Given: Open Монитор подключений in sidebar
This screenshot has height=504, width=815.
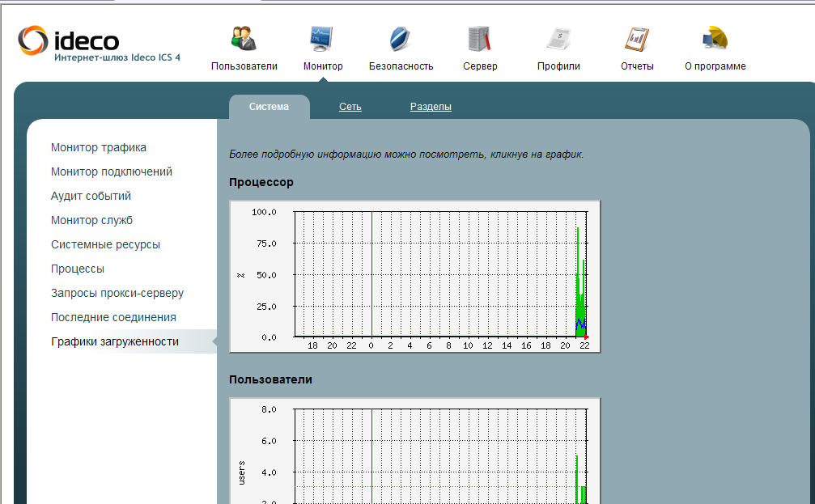Looking at the screenshot, I should pyautogui.click(x=112, y=172).
